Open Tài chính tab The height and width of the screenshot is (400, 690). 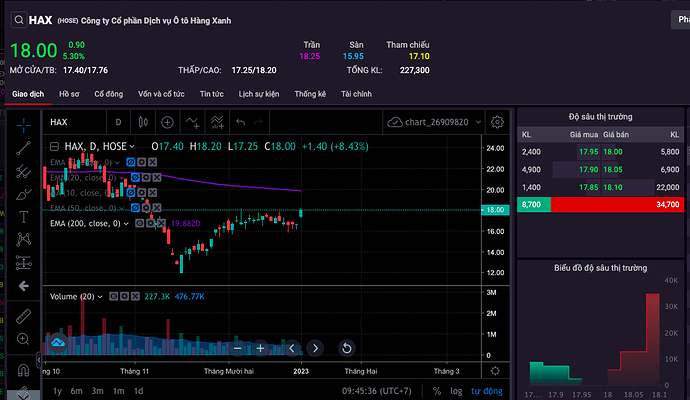[x=356, y=94]
